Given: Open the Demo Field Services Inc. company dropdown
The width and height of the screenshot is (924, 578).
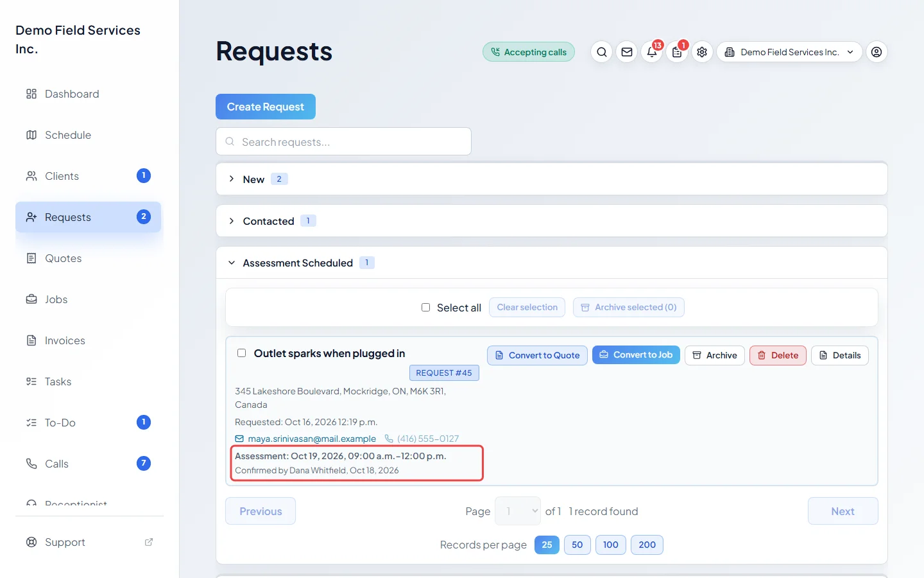Looking at the screenshot, I should click(789, 52).
